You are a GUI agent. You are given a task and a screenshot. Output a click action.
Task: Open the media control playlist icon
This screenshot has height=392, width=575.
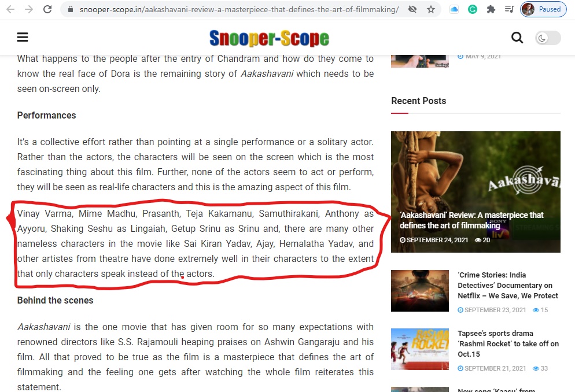point(510,9)
